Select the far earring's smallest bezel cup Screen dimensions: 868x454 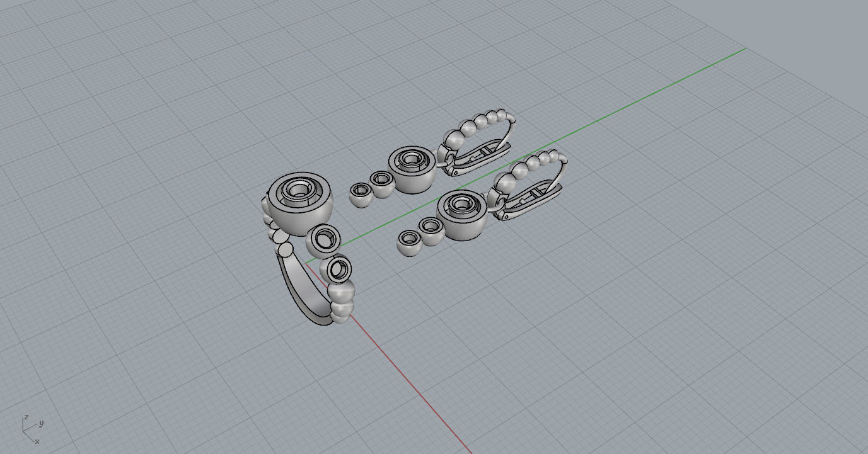click(x=360, y=195)
